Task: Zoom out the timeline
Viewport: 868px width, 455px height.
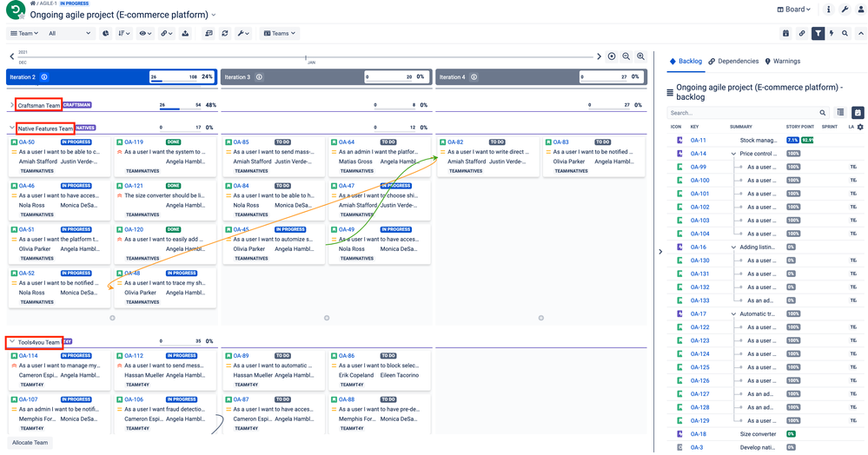Action: (x=626, y=56)
